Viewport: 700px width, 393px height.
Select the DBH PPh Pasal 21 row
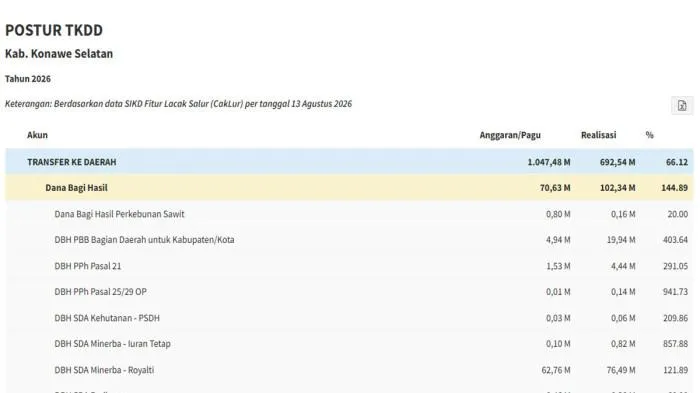tap(349, 266)
